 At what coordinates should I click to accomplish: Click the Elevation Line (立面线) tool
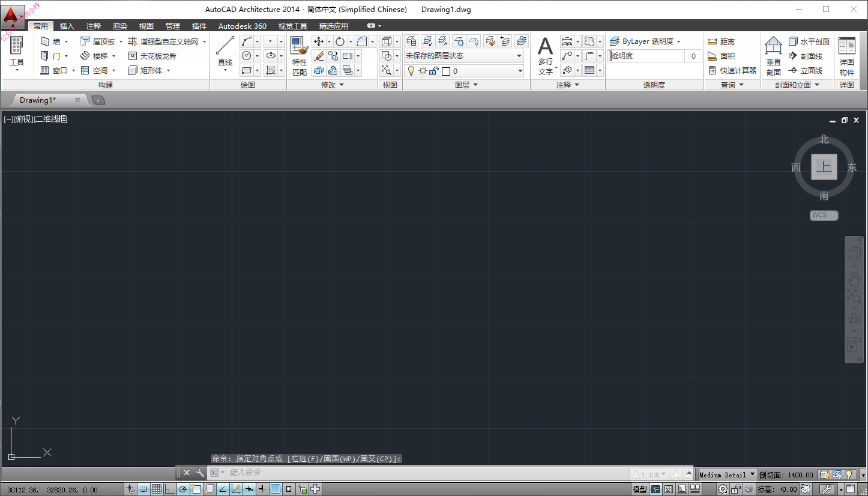805,70
